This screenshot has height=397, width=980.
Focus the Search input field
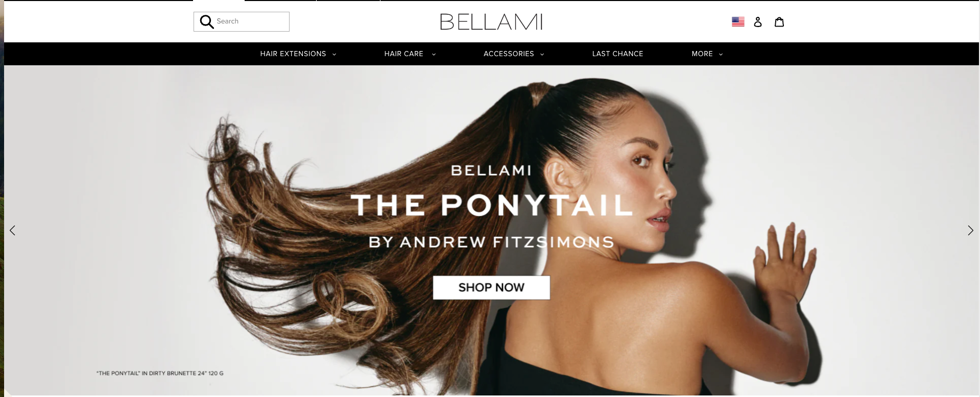click(x=251, y=21)
